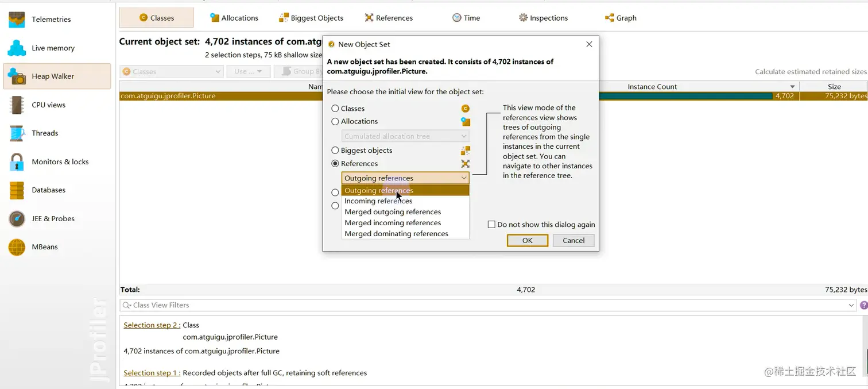Click the teal instance count bar
The image size is (868, 389).
(685, 96)
